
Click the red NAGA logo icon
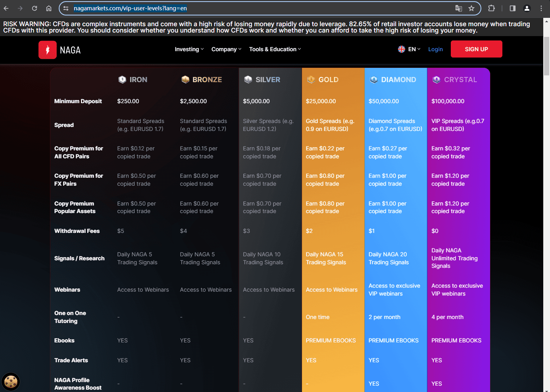click(x=48, y=50)
